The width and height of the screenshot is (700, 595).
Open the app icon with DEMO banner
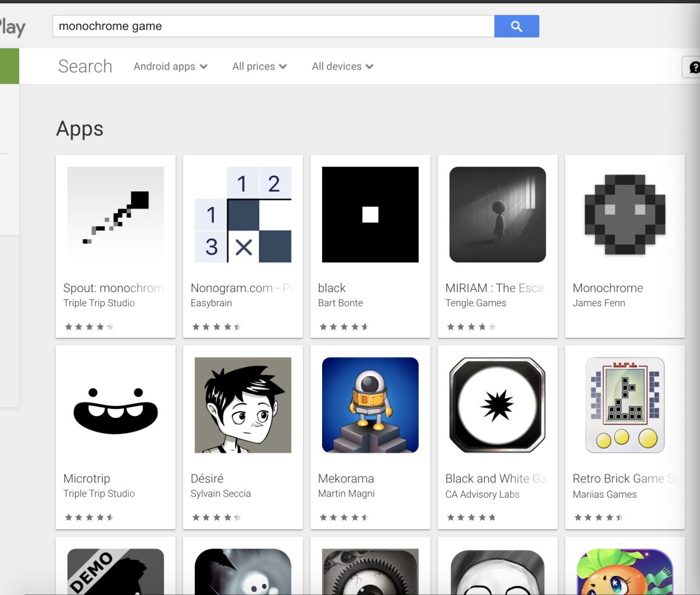(x=115, y=571)
